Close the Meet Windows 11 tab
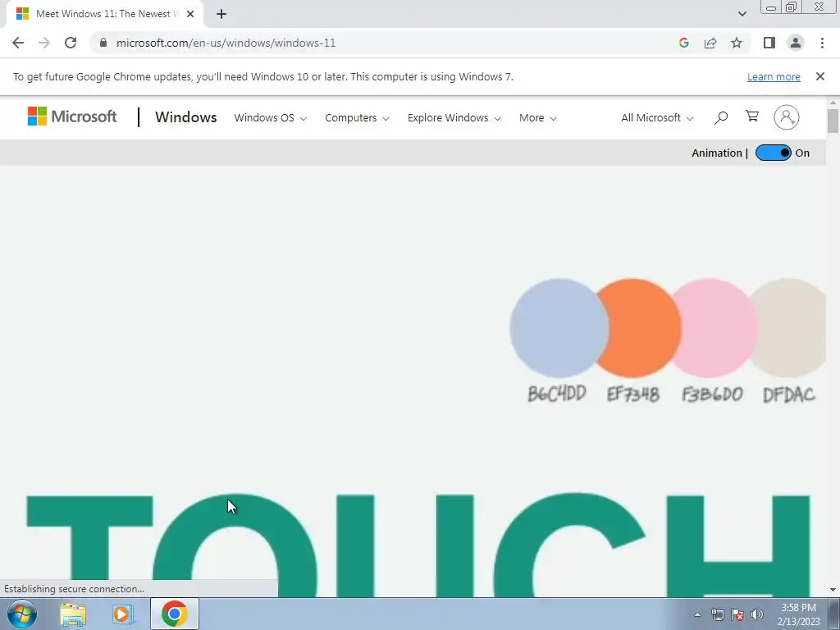 (x=190, y=14)
